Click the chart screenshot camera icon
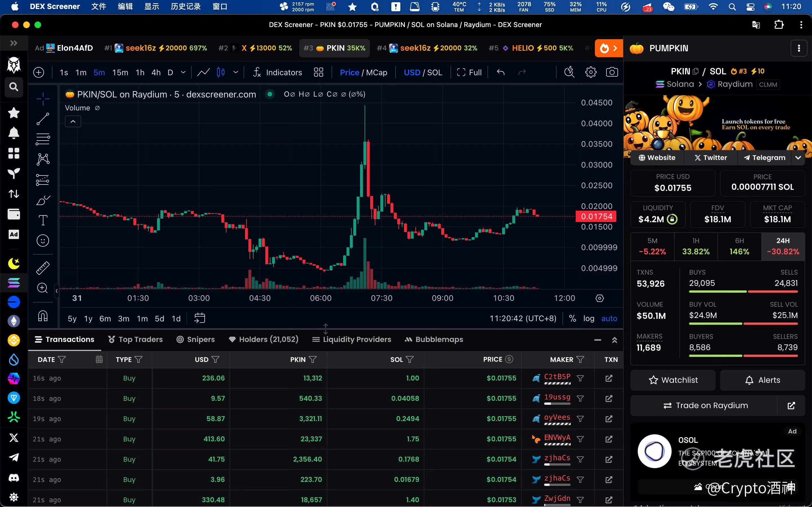Screen dimensions: 812x507 (x=612, y=72)
